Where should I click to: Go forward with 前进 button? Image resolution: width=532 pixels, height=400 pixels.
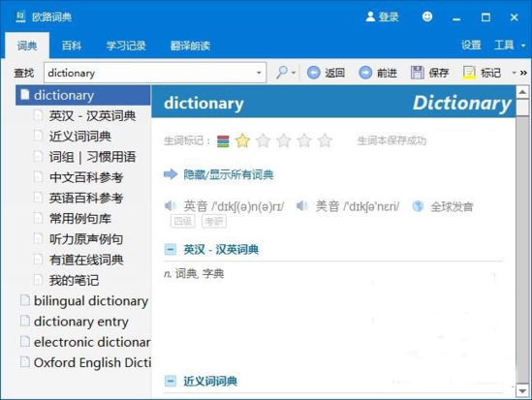pos(378,73)
